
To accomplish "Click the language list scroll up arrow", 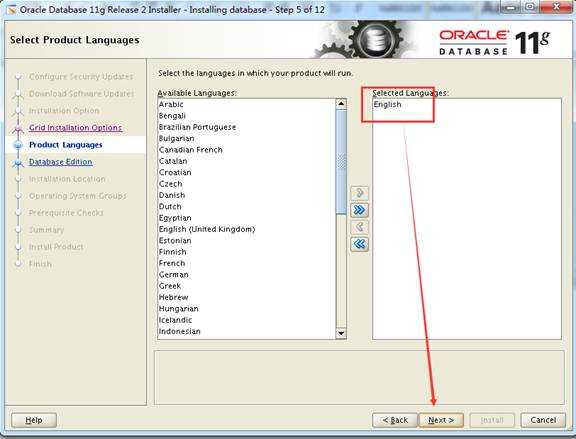I will click(341, 104).
